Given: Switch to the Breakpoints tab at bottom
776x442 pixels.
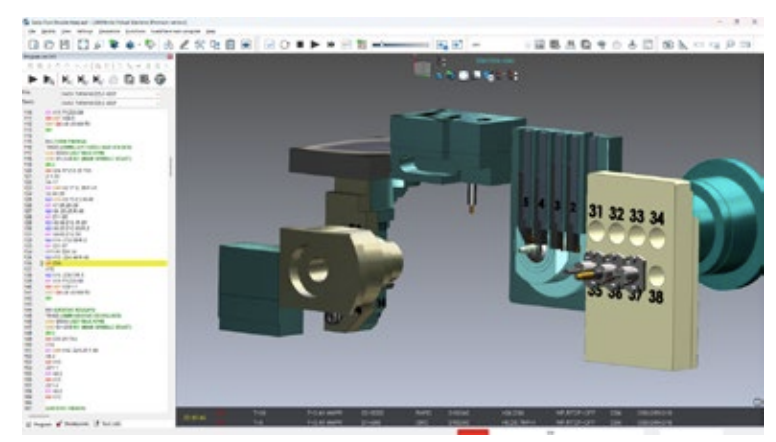Looking at the screenshot, I should pos(73,424).
